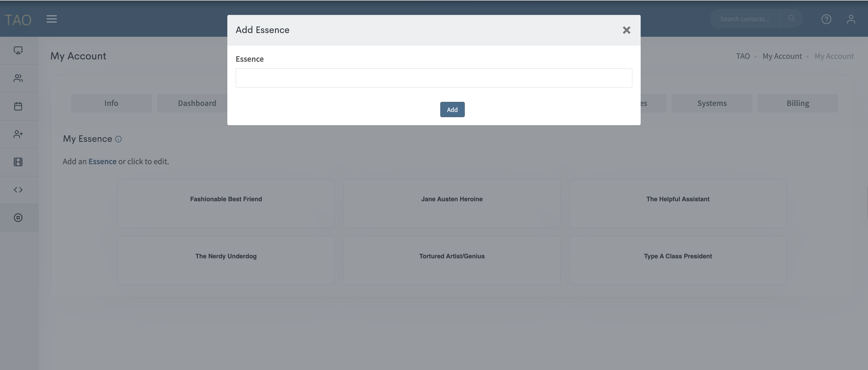Select the Jane Austen Heroine card
The height and width of the screenshot is (370, 868).
click(x=452, y=203)
